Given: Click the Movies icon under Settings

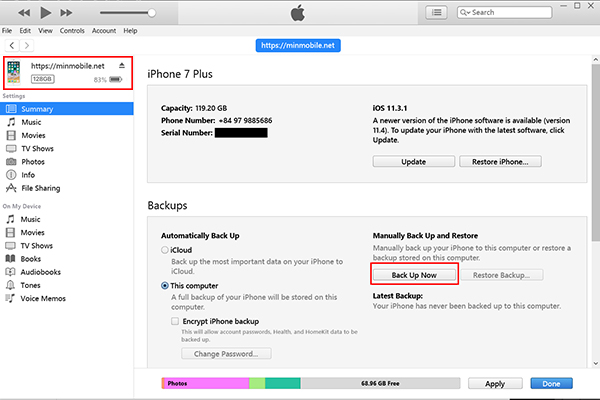Looking at the screenshot, I should point(11,136).
